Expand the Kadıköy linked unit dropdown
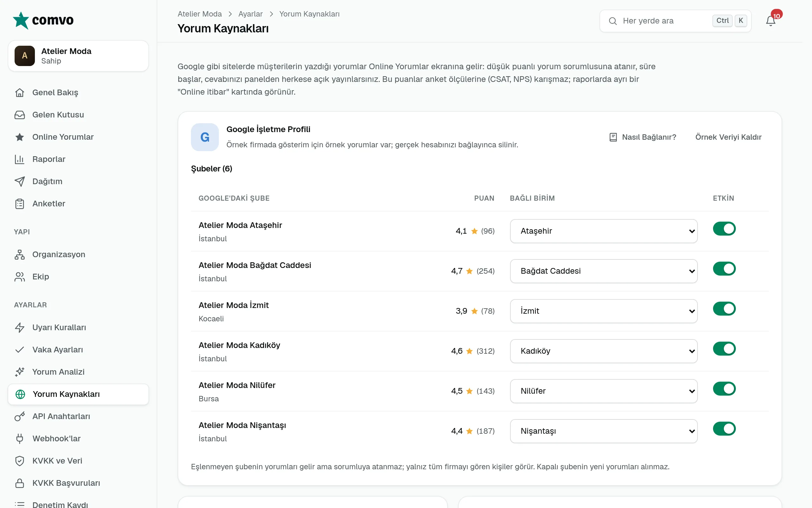The image size is (812, 508). [x=604, y=351]
